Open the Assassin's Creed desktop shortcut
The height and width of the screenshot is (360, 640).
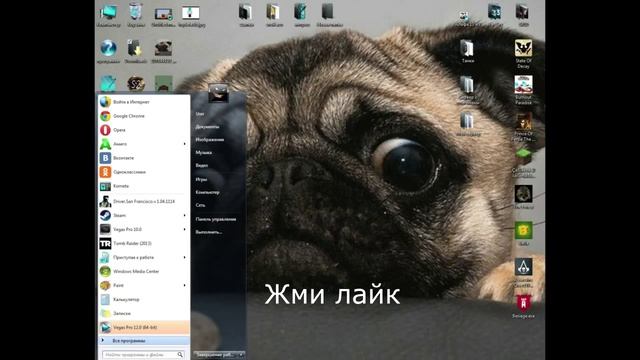coord(523,272)
